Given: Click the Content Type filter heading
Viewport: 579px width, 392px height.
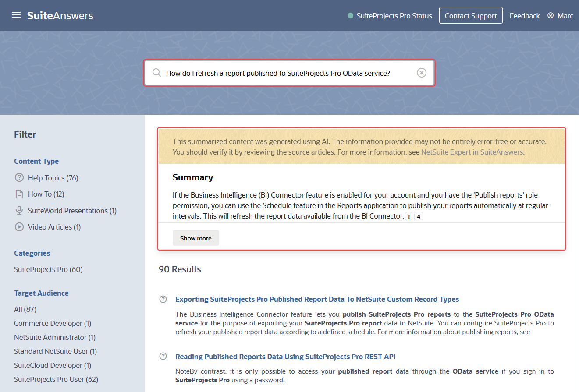Looking at the screenshot, I should [36, 161].
